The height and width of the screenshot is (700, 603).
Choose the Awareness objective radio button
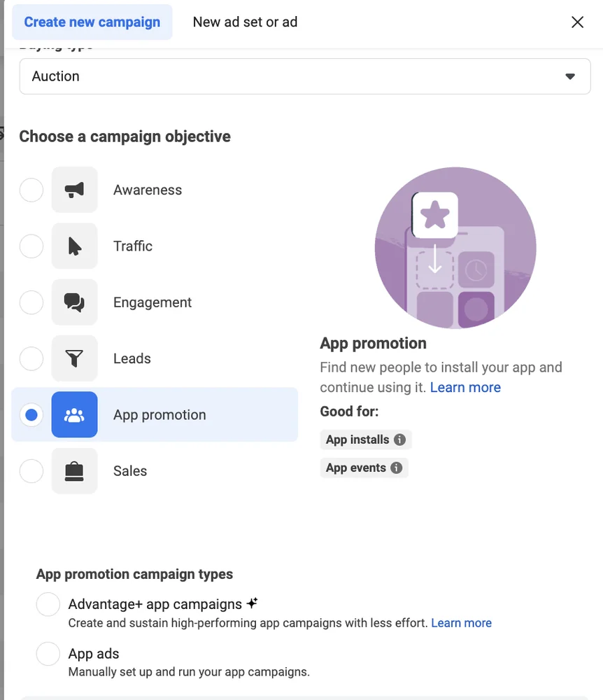point(31,190)
